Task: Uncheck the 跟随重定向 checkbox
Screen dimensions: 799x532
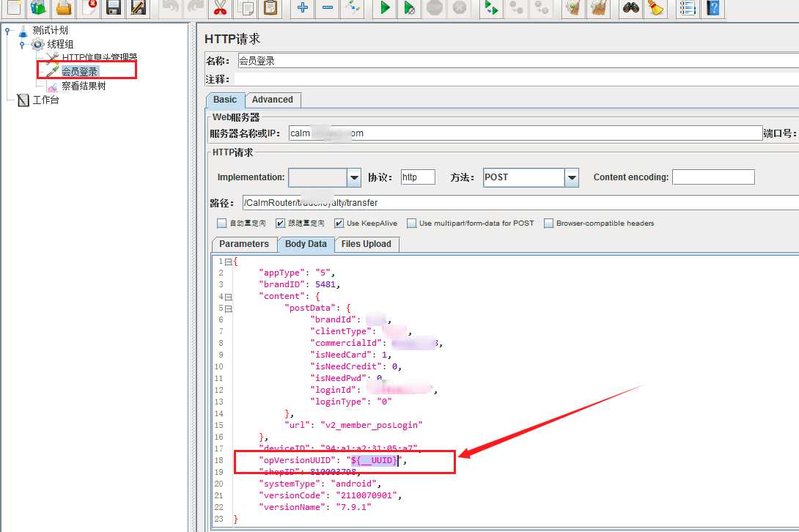Action: (x=280, y=223)
